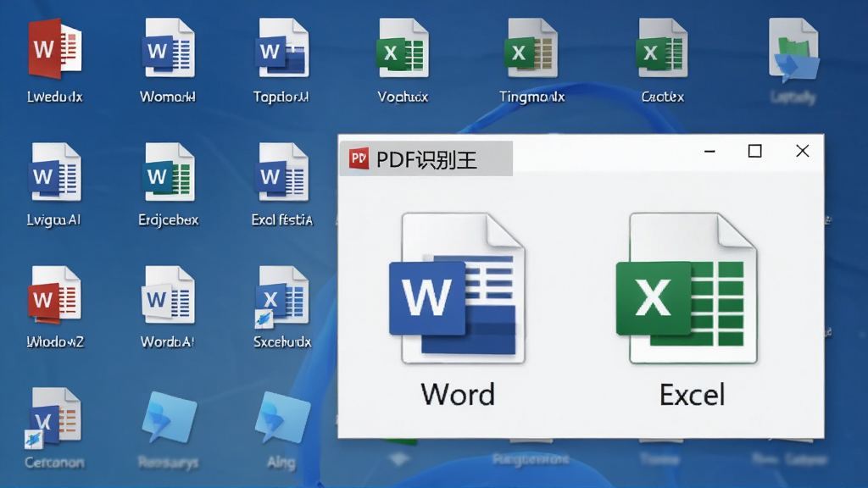This screenshot has height=488, width=868.
Task: Open the Lvigua AI Word document icon
Action: click(55, 172)
